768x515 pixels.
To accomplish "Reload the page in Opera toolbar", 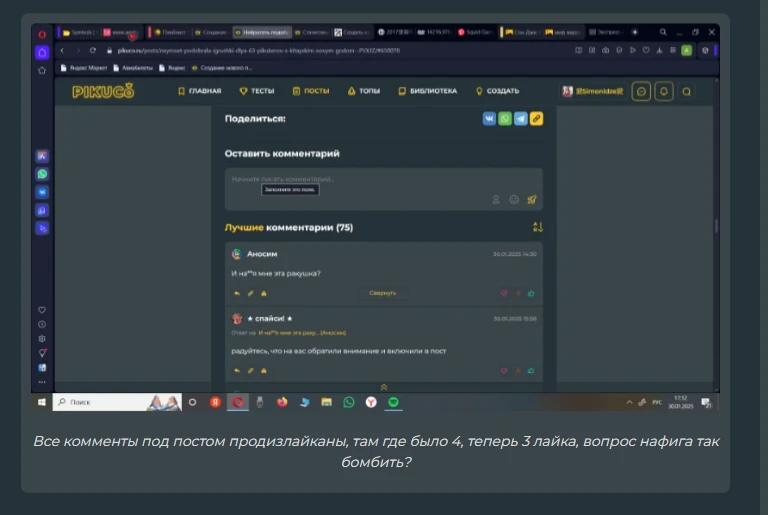I will [93, 50].
